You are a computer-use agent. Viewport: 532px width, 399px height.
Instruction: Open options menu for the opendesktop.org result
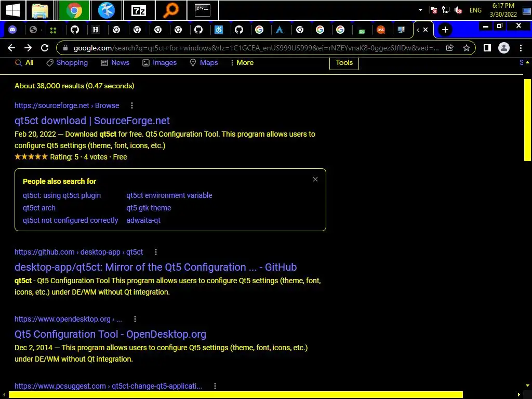pos(135,319)
